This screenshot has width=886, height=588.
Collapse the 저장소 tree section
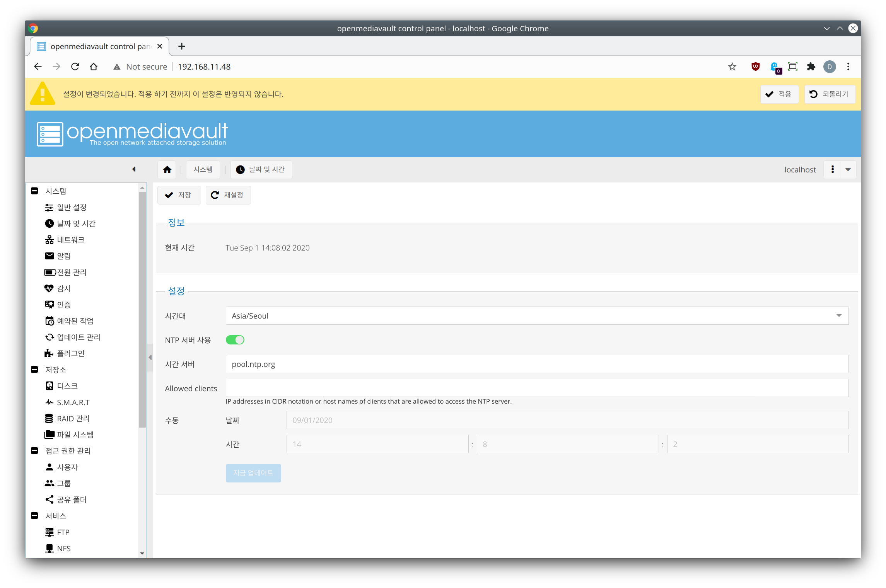click(x=34, y=370)
